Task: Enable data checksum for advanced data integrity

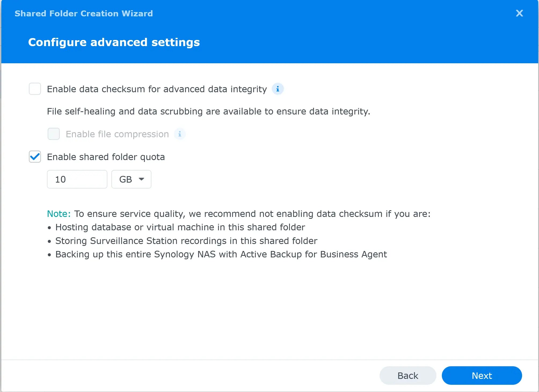Action: [x=34, y=89]
